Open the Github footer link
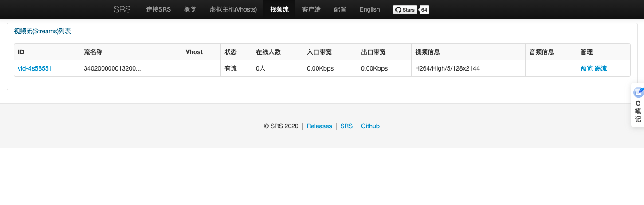Viewport: 644px width, 205px height. point(370,126)
